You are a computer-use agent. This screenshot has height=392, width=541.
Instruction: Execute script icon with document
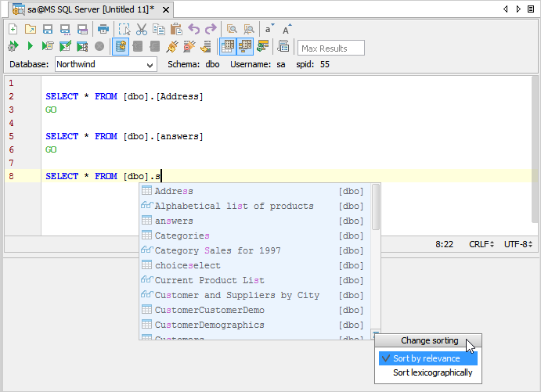(48, 46)
